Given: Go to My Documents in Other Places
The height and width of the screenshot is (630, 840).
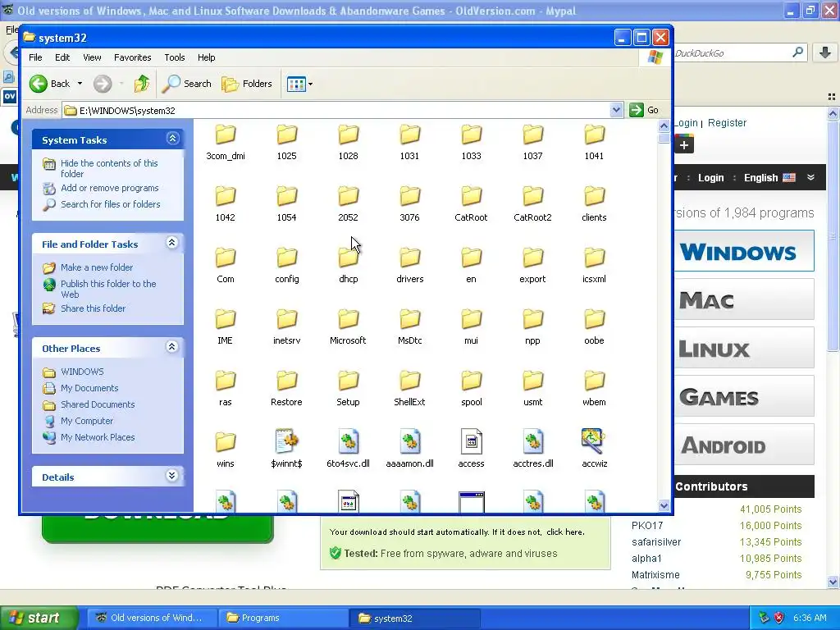Looking at the screenshot, I should point(89,388).
